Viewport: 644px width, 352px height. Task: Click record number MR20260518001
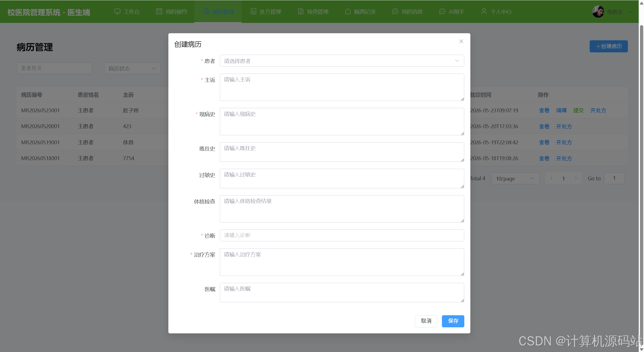40,158
